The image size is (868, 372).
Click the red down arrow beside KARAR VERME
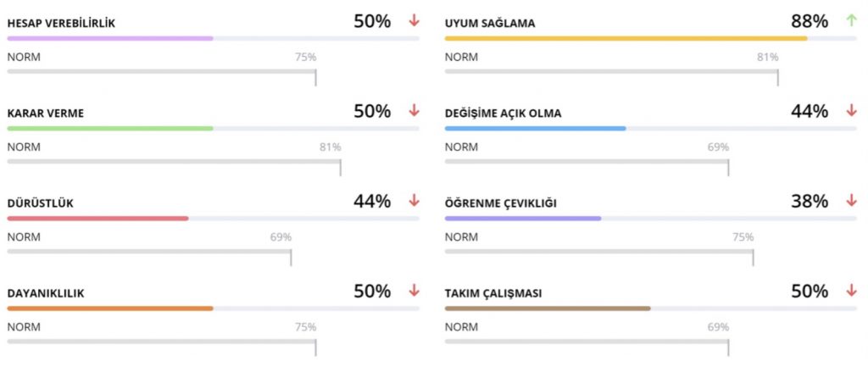coord(414,111)
